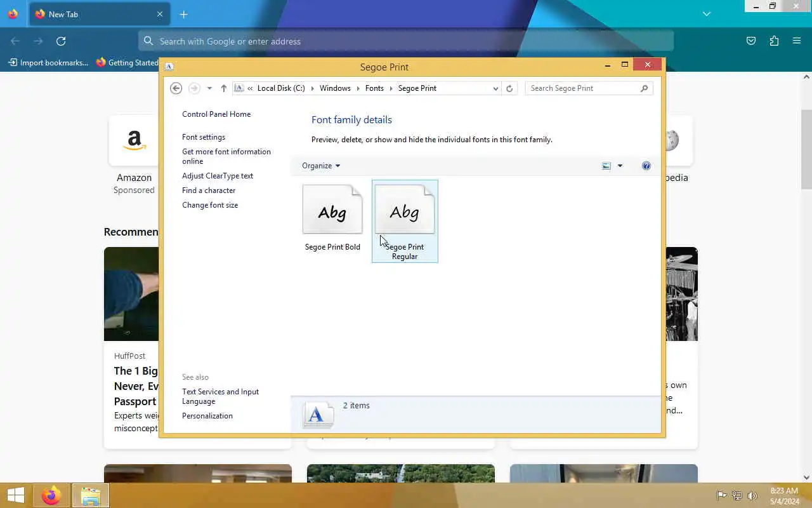Open Change font size

tap(210, 205)
